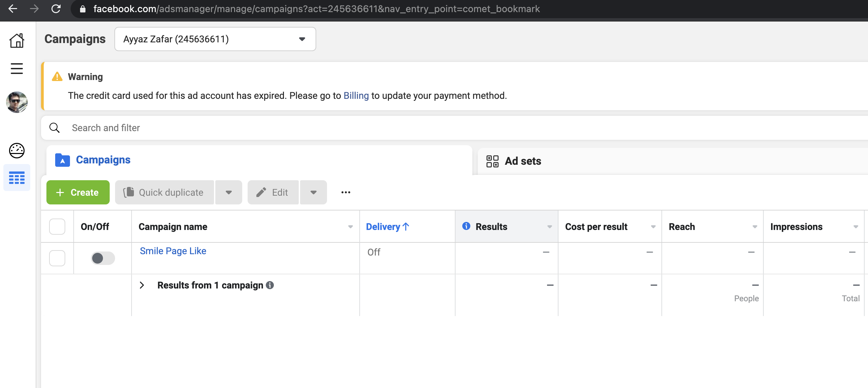Check the Smile Page Like row checkbox
The image size is (868, 388).
[57, 258]
